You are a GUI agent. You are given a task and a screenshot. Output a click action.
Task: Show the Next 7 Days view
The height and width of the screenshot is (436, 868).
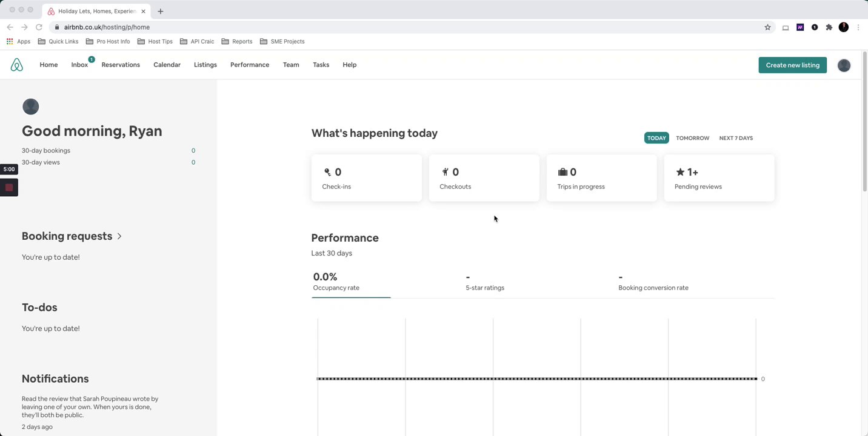click(x=736, y=138)
